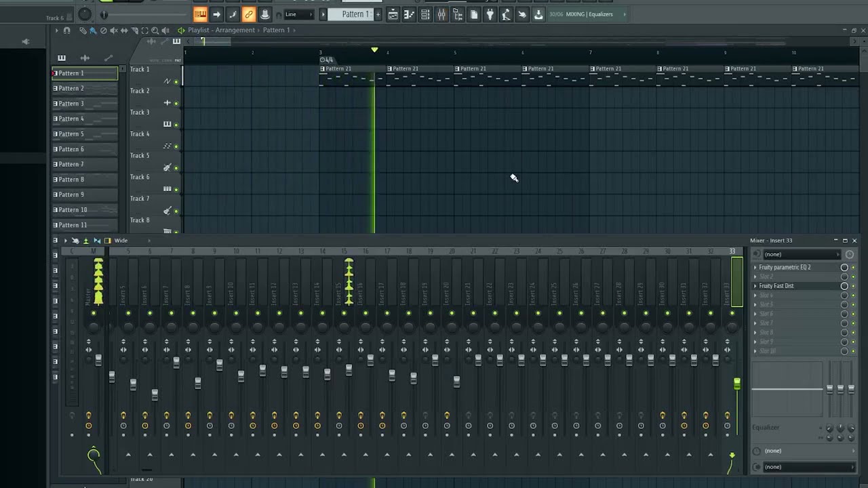Viewport: 868px width, 488px height.
Task: Select Pattern 9 in the pattern list
Action: [x=85, y=195]
